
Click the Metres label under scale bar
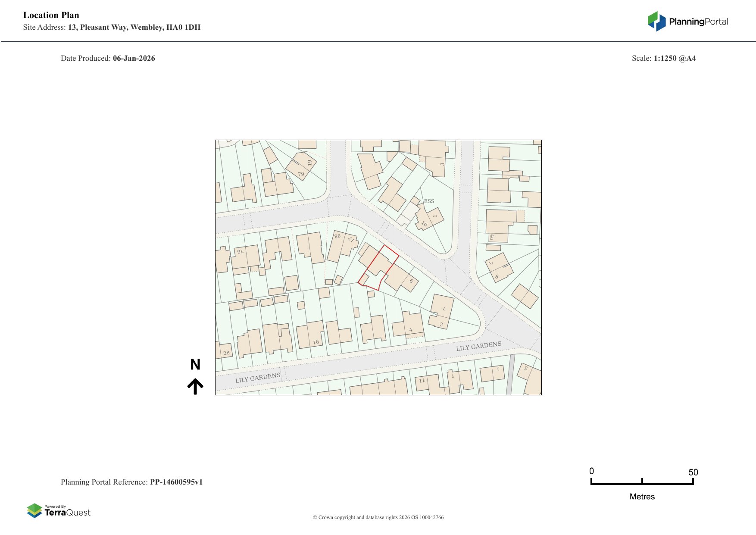642,497
